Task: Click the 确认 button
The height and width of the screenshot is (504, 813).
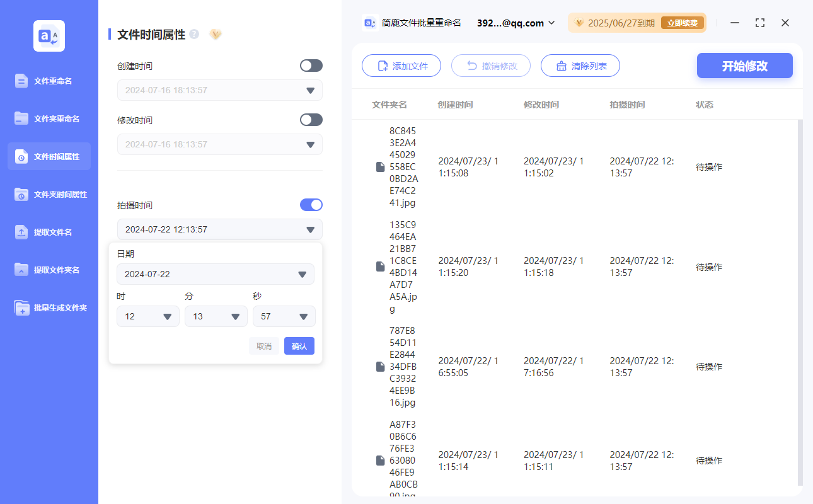Action: pos(299,346)
